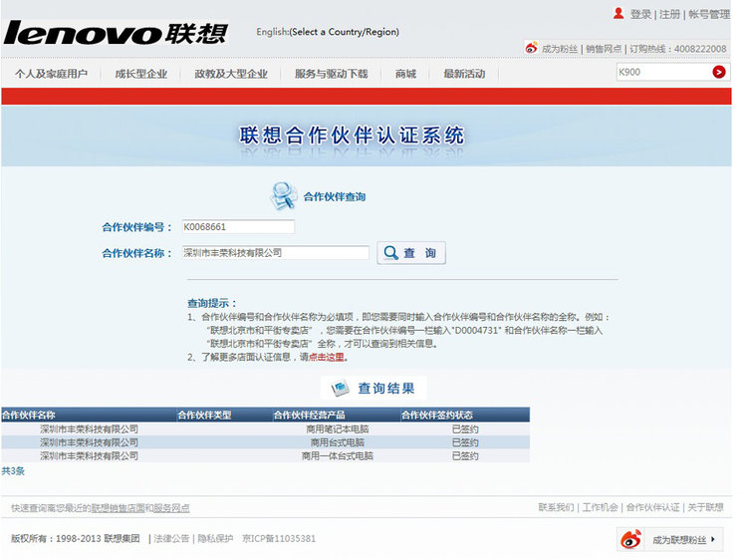Viewport: 747px width, 560px height.
Task: Click the 查询 search button
Action: click(x=411, y=252)
